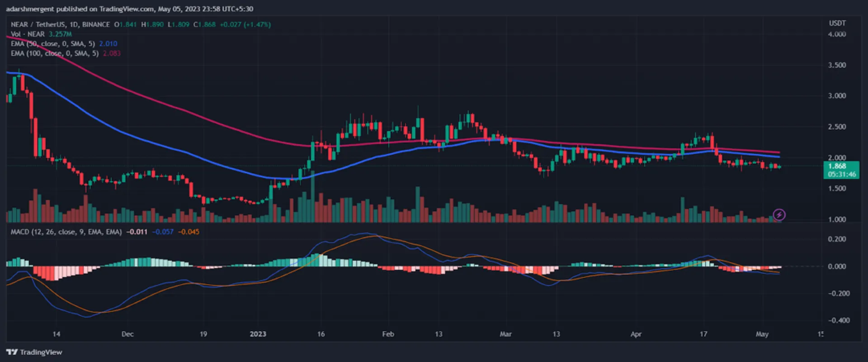Click the Feb label on the time axis
The image size is (868, 362).
(388, 334)
